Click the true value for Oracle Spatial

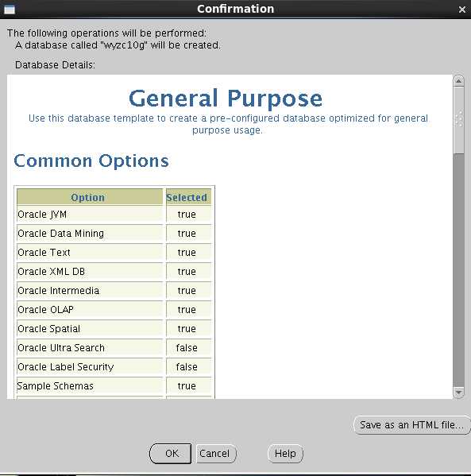[187, 329]
